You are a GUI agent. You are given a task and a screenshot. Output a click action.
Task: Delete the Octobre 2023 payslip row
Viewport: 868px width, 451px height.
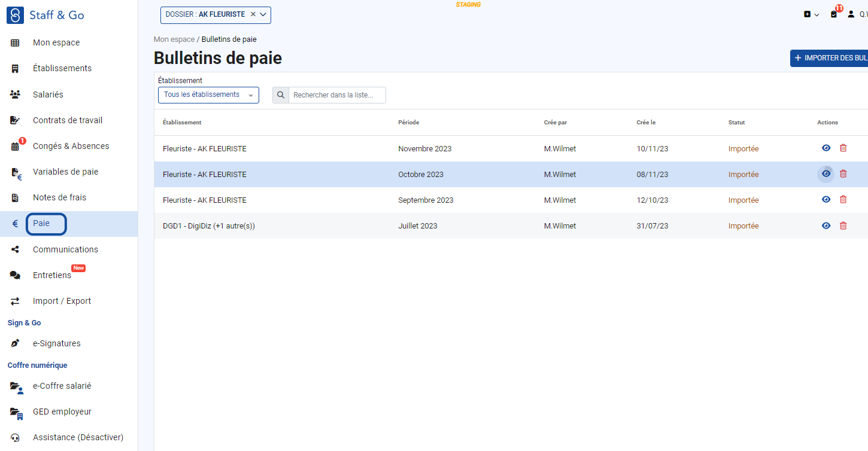tap(843, 174)
